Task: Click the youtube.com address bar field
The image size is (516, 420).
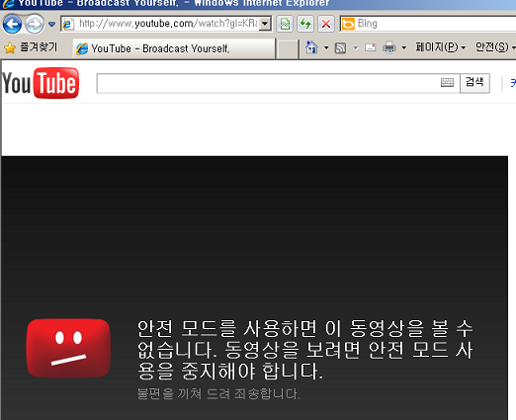Action: [160, 24]
